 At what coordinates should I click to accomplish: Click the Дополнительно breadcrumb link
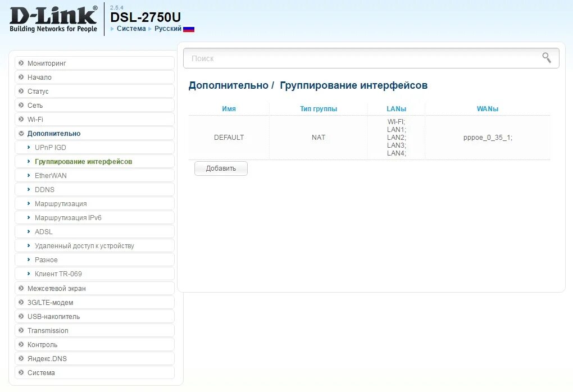(x=229, y=85)
